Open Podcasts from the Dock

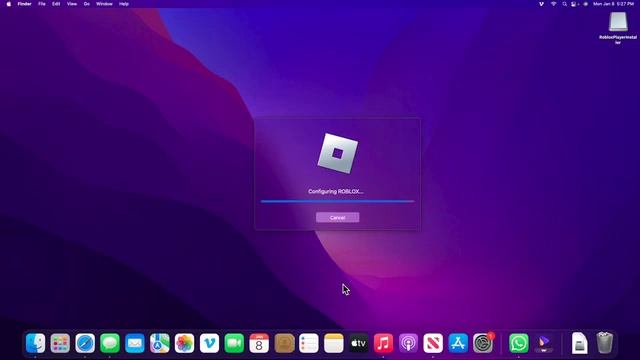[408, 343]
